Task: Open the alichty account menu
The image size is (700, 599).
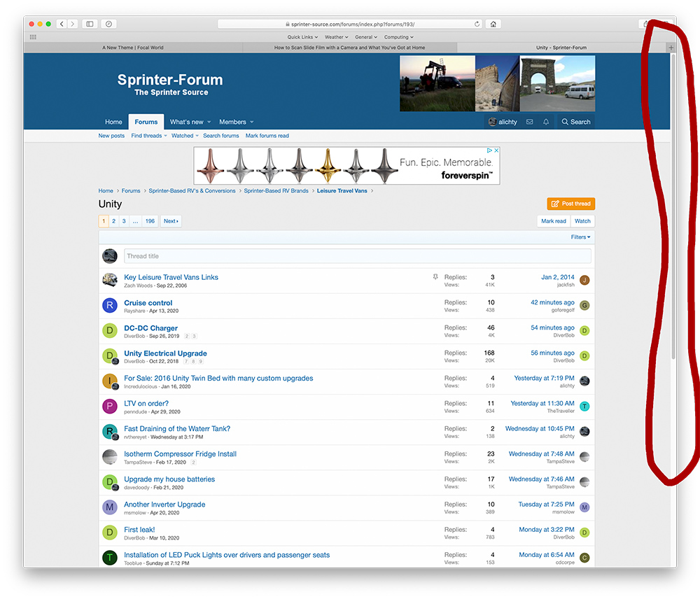Action: (503, 122)
